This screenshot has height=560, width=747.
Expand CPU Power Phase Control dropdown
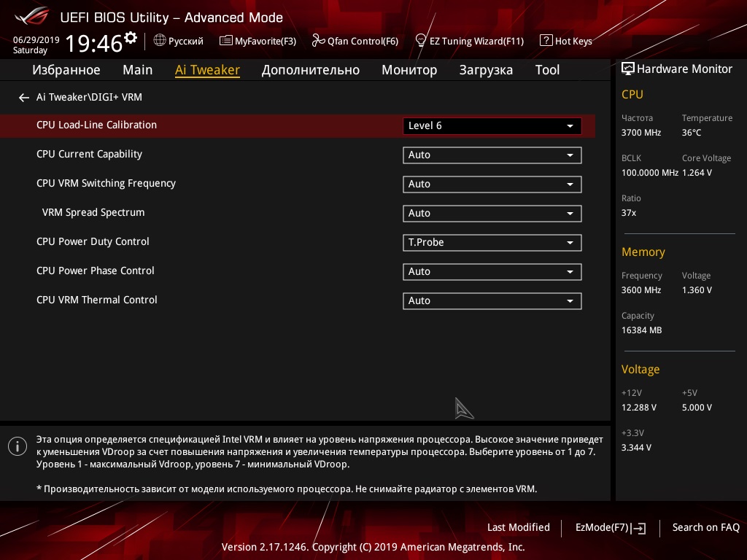pyautogui.click(x=492, y=271)
